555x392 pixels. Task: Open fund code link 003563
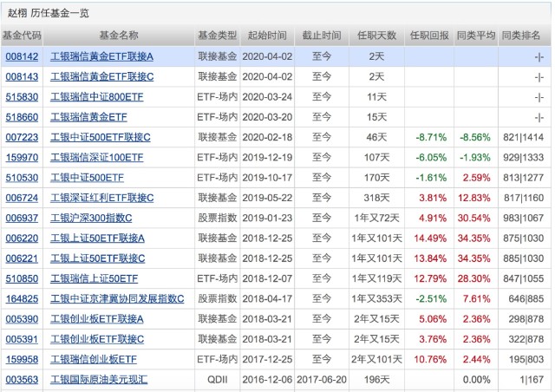click(22, 380)
